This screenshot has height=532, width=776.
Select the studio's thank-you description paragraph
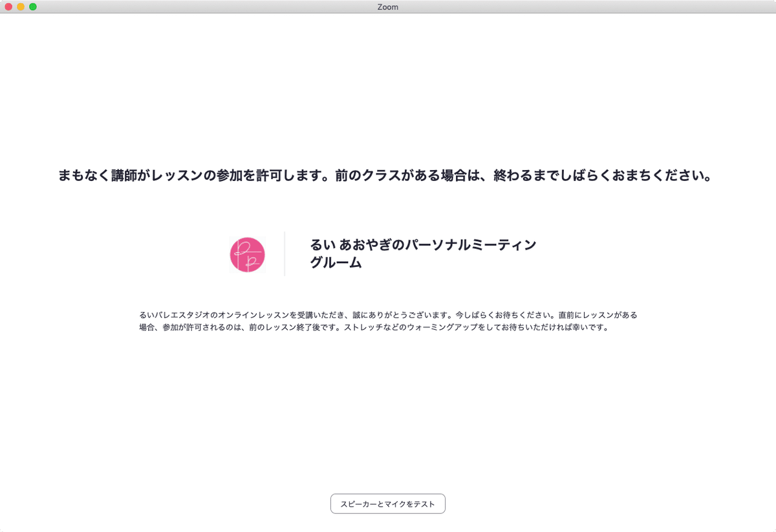coord(388,322)
